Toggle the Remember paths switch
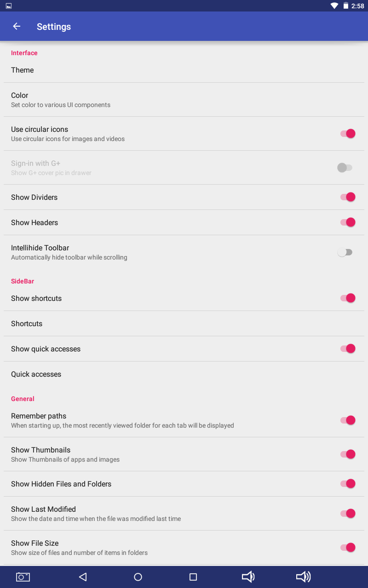The height and width of the screenshot is (588, 368). [348, 420]
